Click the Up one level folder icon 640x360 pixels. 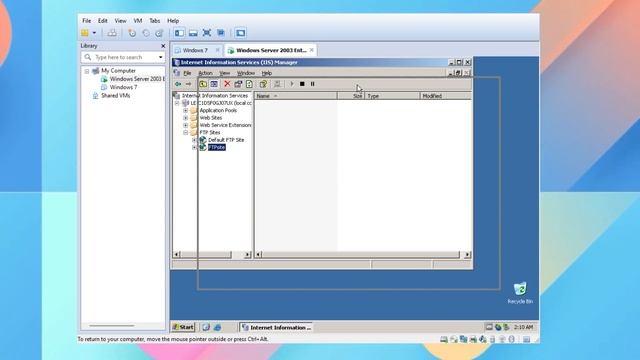click(203, 84)
